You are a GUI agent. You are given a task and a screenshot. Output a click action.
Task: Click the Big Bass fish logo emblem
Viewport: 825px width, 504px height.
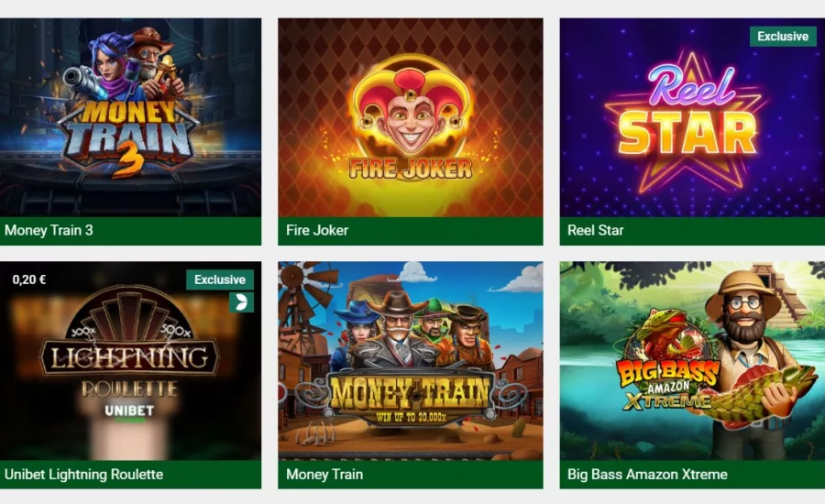tap(668, 363)
